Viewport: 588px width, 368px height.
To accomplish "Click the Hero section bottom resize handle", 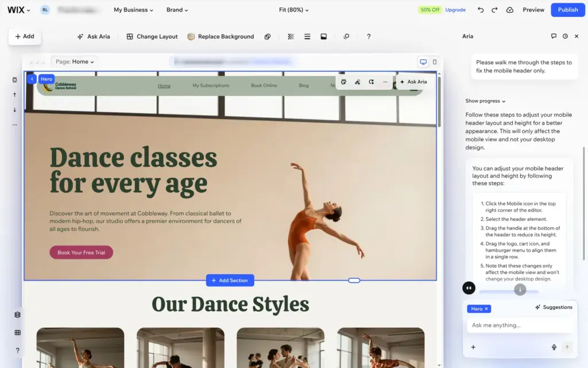I will [x=354, y=281].
